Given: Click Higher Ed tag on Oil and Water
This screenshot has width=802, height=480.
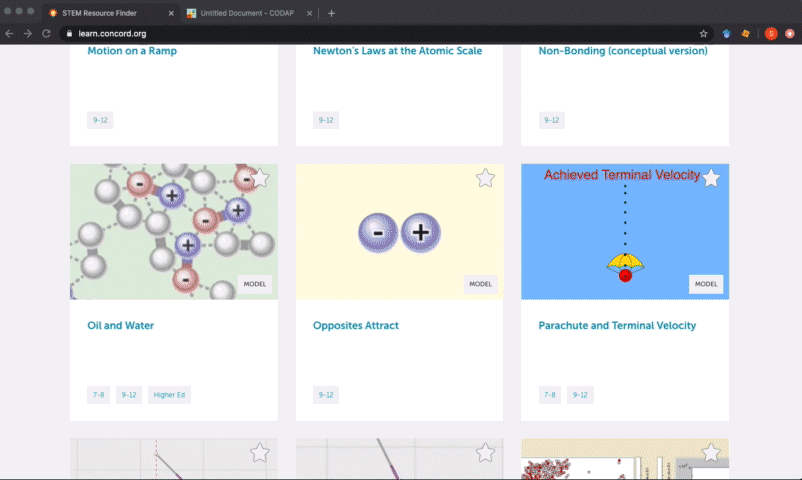Looking at the screenshot, I should pyautogui.click(x=169, y=395).
